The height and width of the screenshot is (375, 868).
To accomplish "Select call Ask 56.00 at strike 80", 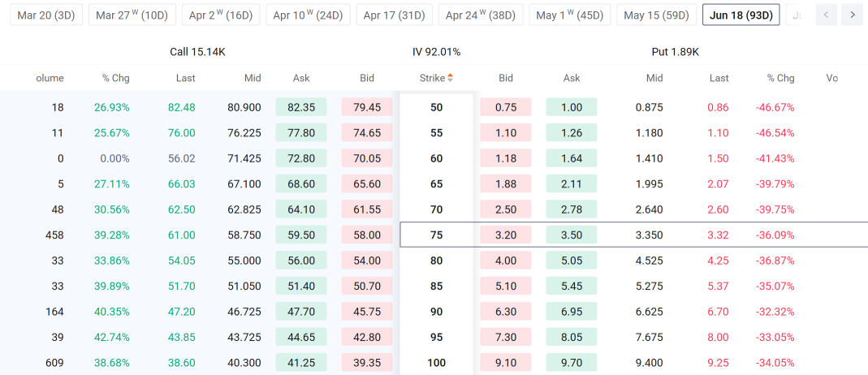I will [301, 261].
